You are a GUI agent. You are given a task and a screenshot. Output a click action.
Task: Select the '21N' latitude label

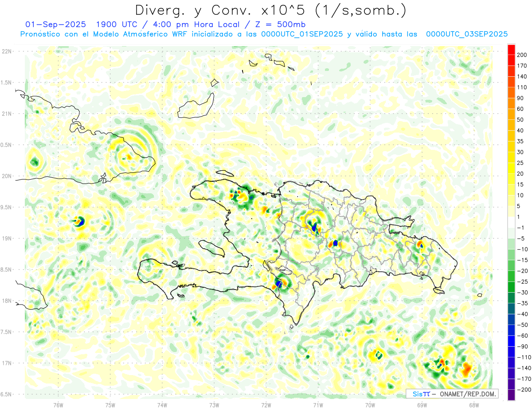click(7, 114)
